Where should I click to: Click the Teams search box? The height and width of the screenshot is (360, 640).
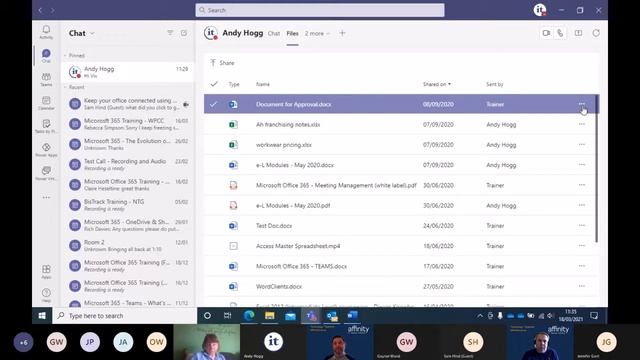click(x=320, y=10)
